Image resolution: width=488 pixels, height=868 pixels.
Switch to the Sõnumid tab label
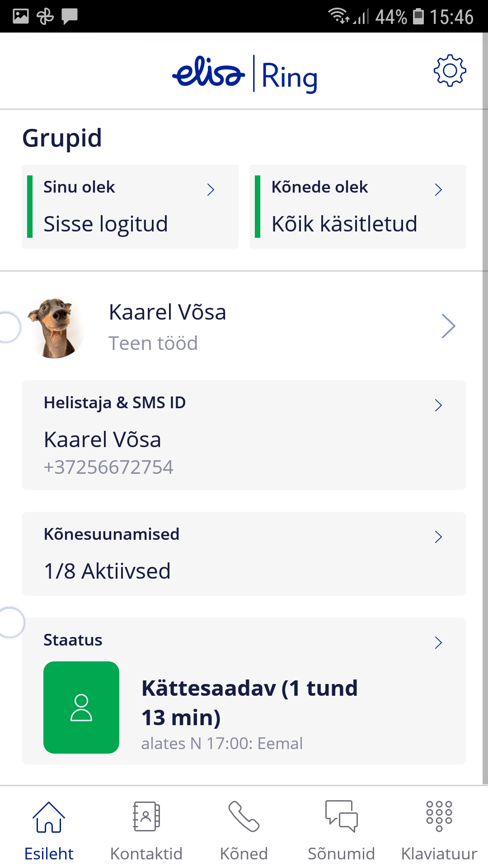[x=342, y=854]
